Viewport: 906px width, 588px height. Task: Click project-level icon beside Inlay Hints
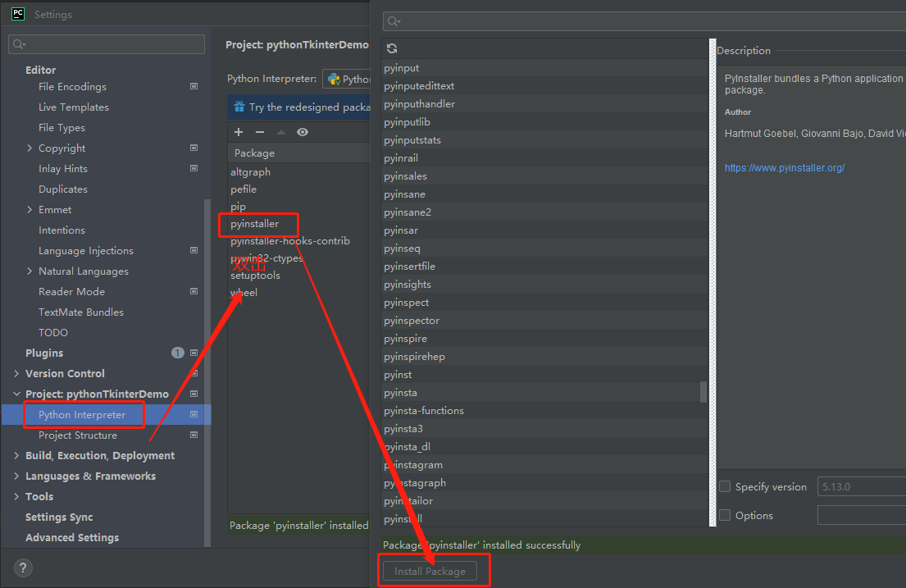point(194,168)
